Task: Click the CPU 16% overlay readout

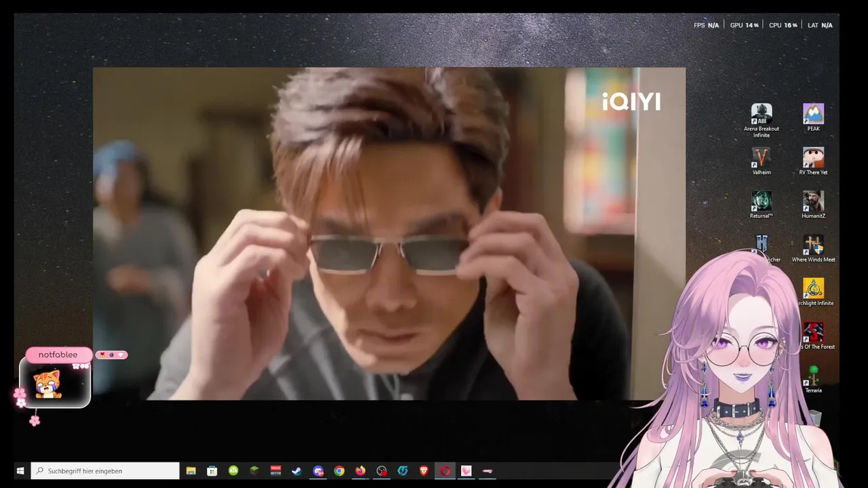Action: (x=783, y=25)
